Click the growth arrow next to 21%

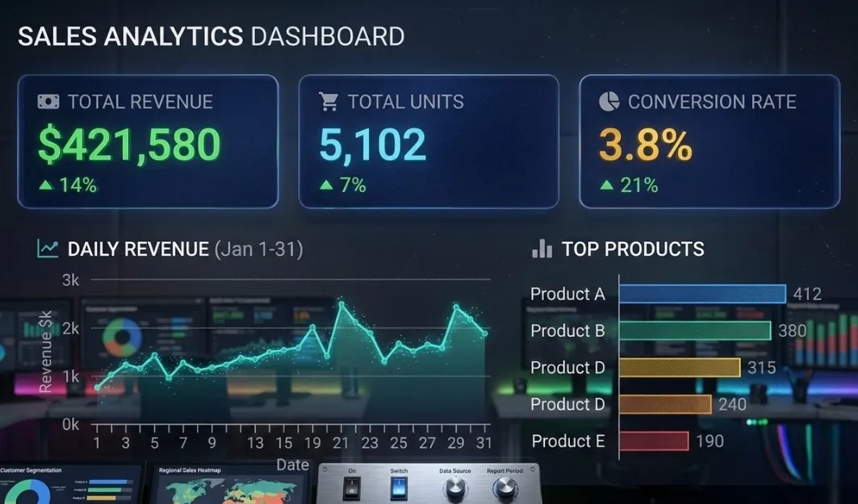[x=607, y=185]
